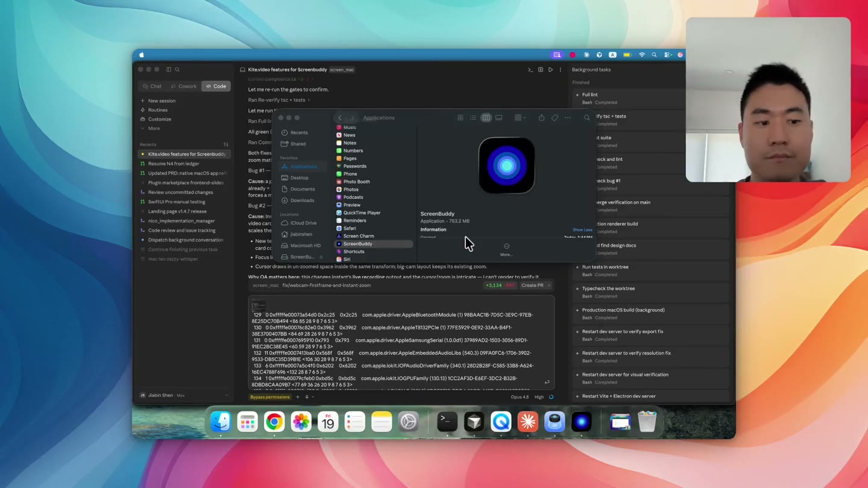Open Finder group-by dropdown
Screen dimensions: 868x488
[520, 117]
